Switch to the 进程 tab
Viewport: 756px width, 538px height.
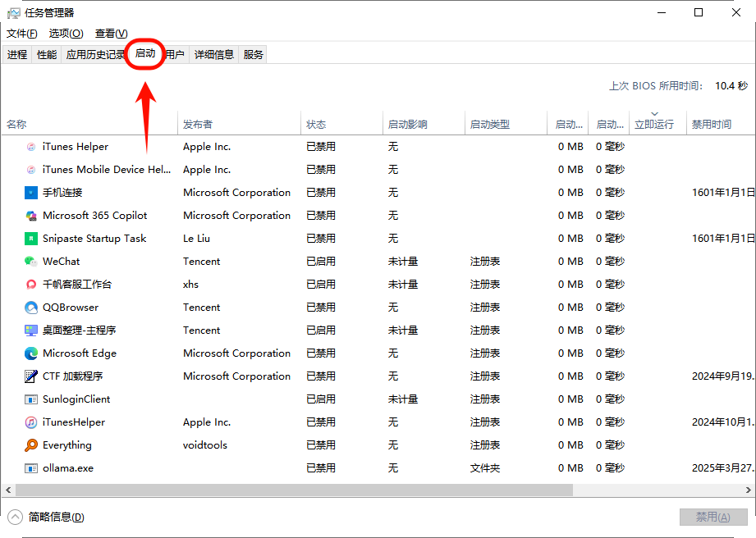[x=17, y=54]
